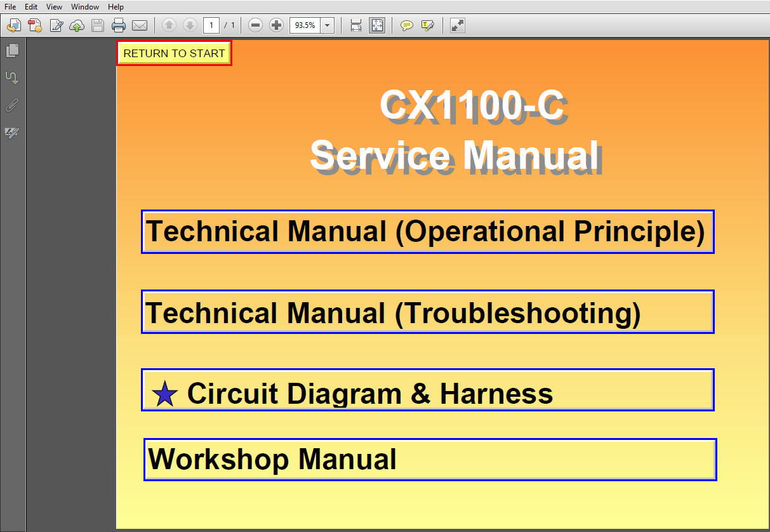Click the 93.5% zoom value field

coord(305,25)
